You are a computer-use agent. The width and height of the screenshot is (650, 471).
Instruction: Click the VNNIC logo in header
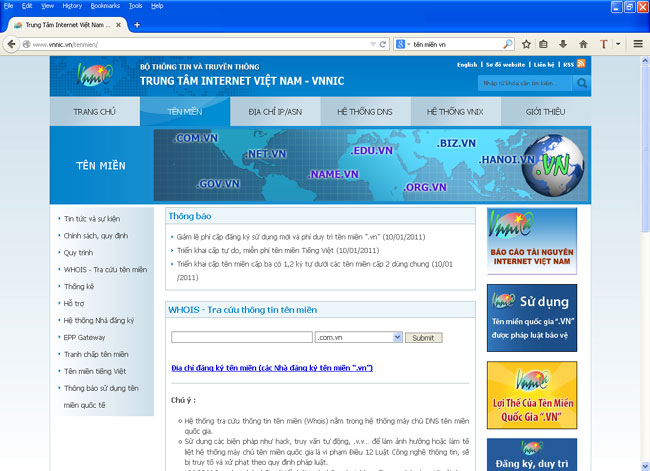click(x=94, y=75)
